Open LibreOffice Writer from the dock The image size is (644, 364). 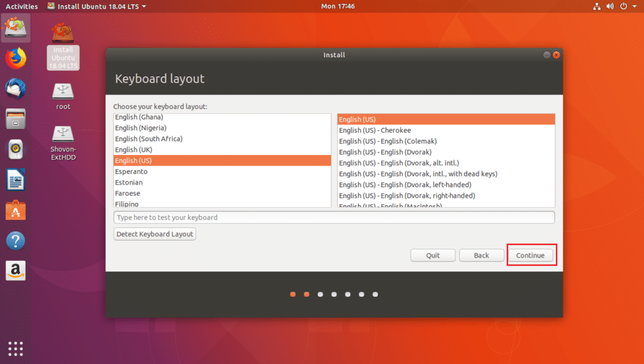(16, 179)
